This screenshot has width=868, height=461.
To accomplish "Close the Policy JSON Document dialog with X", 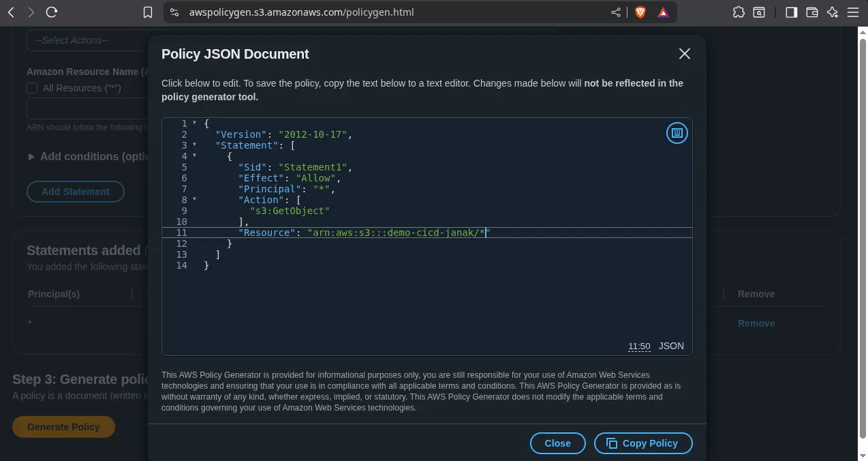I will click(685, 54).
